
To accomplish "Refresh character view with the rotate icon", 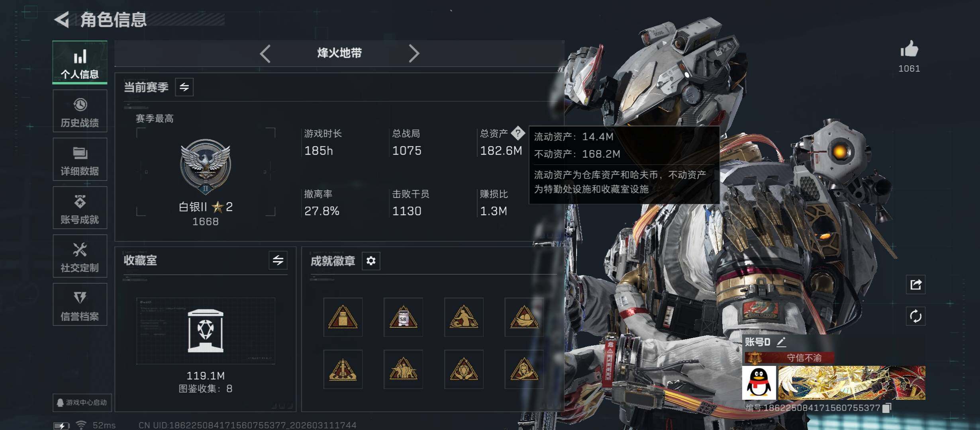I will [x=915, y=317].
